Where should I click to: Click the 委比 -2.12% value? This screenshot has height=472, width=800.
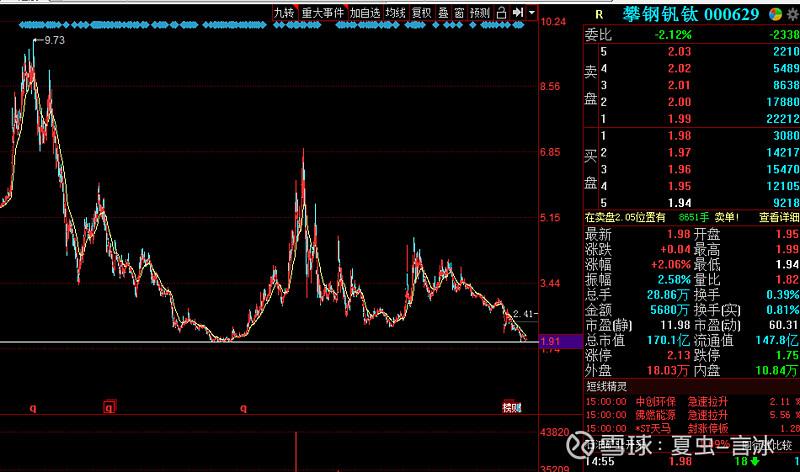coord(673,35)
